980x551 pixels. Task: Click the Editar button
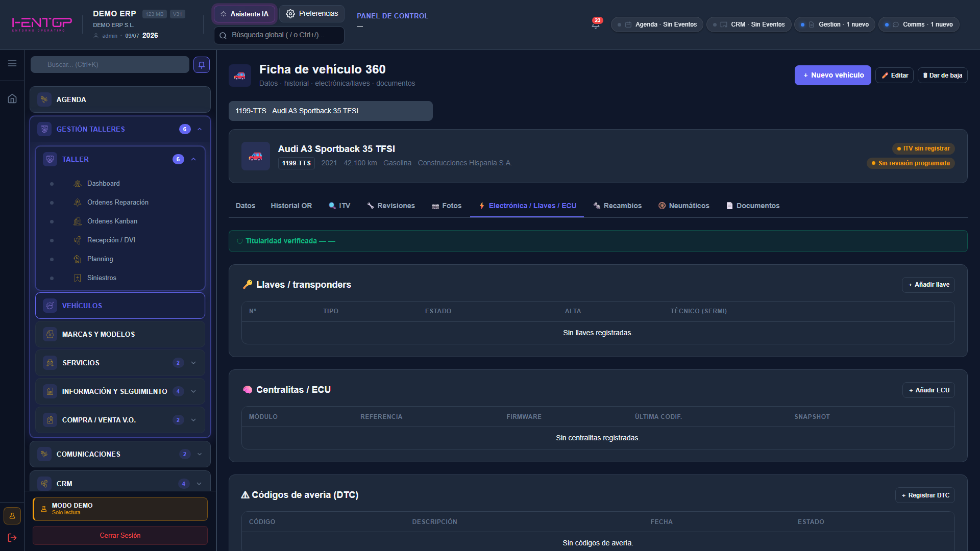point(894,76)
